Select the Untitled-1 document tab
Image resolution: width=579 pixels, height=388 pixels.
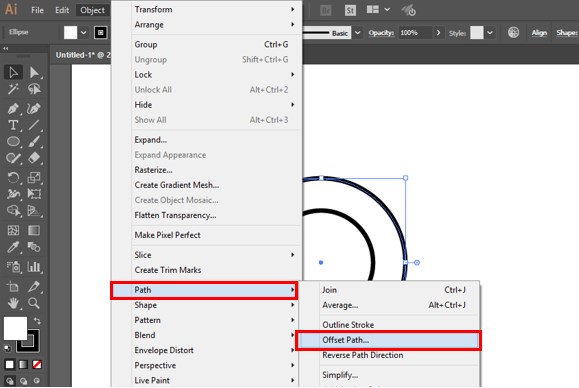click(x=83, y=55)
